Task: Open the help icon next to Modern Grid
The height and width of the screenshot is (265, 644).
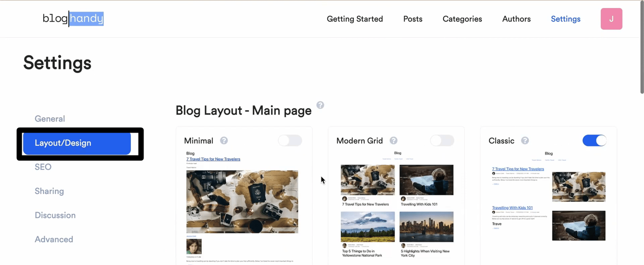Action: click(394, 141)
